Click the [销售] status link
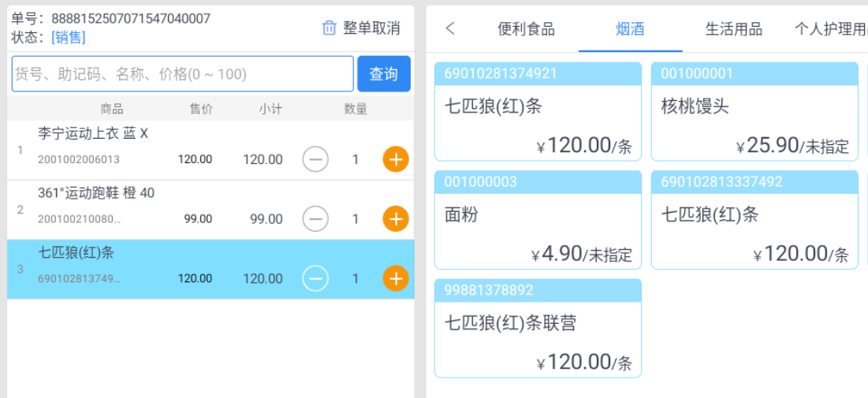The height and width of the screenshot is (398, 868). point(69,38)
